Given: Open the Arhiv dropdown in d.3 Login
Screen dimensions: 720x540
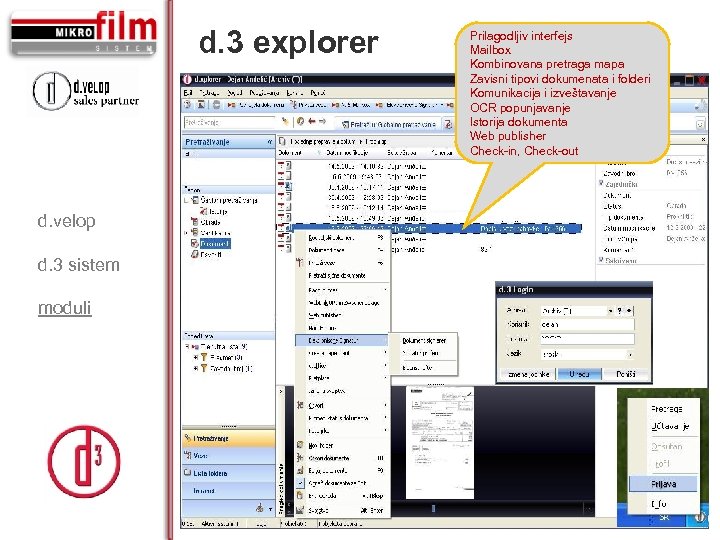Looking at the screenshot, I should [x=610, y=311].
